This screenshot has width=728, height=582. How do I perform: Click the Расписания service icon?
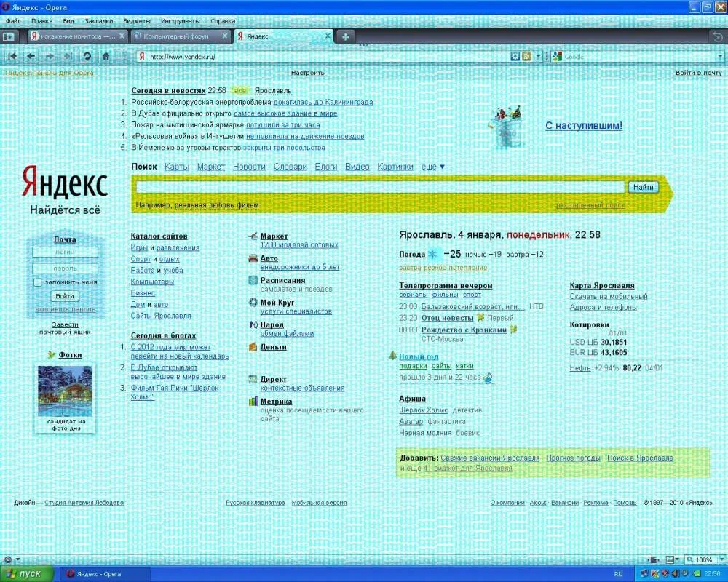click(x=253, y=280)
